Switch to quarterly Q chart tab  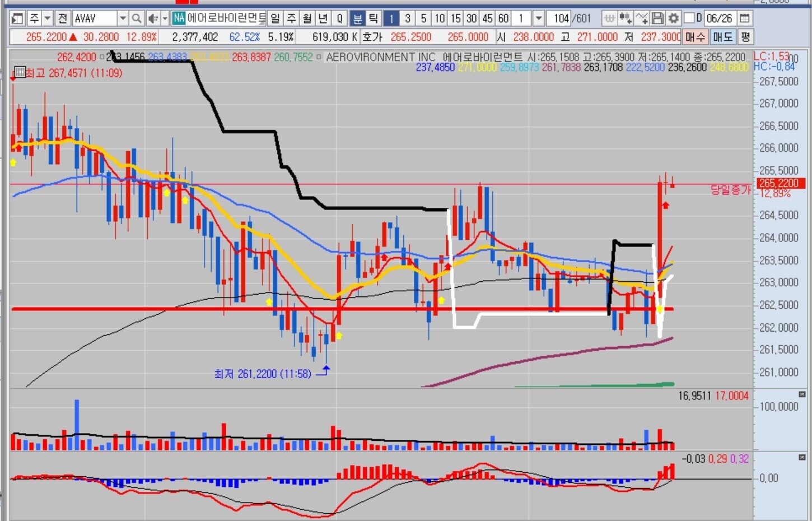(339, 18)
